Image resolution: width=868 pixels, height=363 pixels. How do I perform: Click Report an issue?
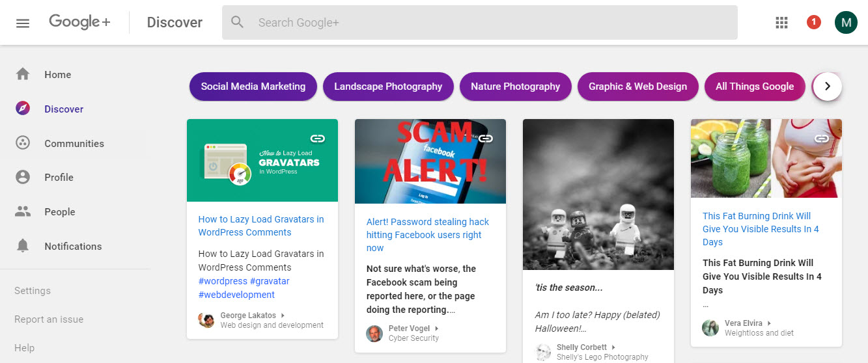tap(49, 319)
